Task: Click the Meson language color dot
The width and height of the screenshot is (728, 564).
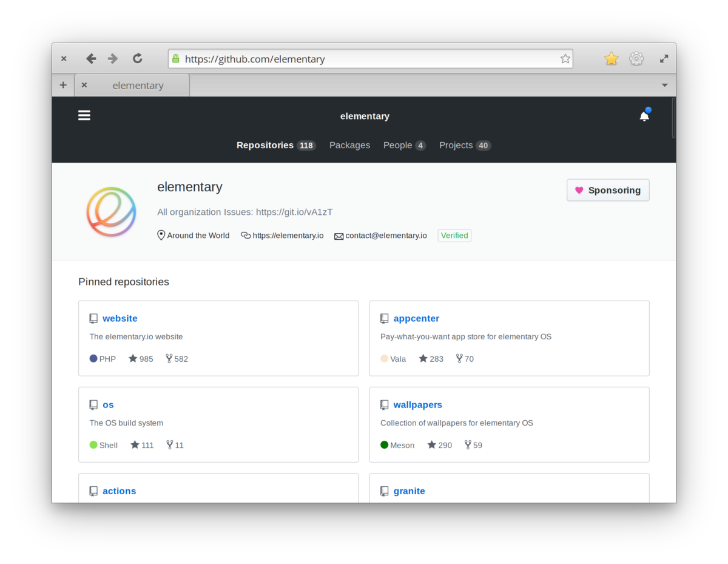Action: 385,445
